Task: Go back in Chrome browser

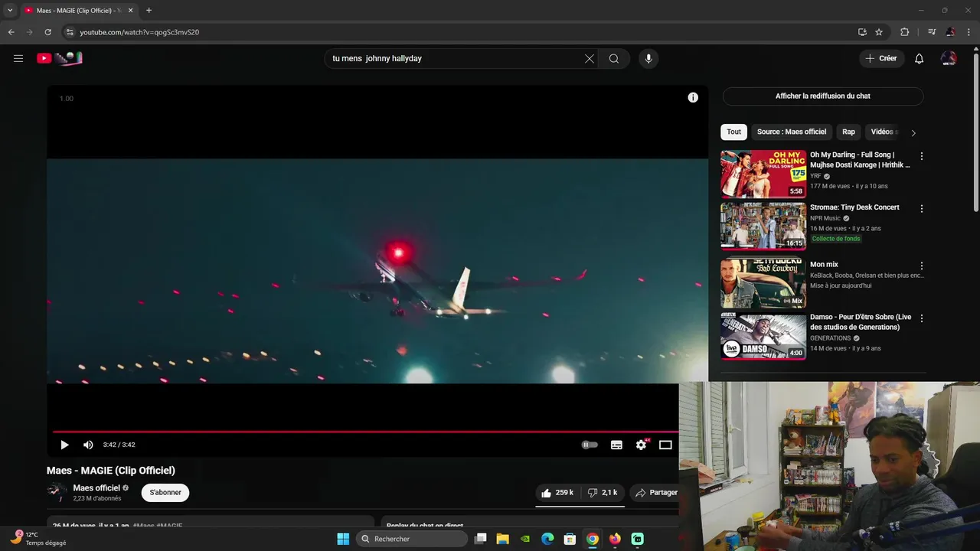Action: click(11, 32)
